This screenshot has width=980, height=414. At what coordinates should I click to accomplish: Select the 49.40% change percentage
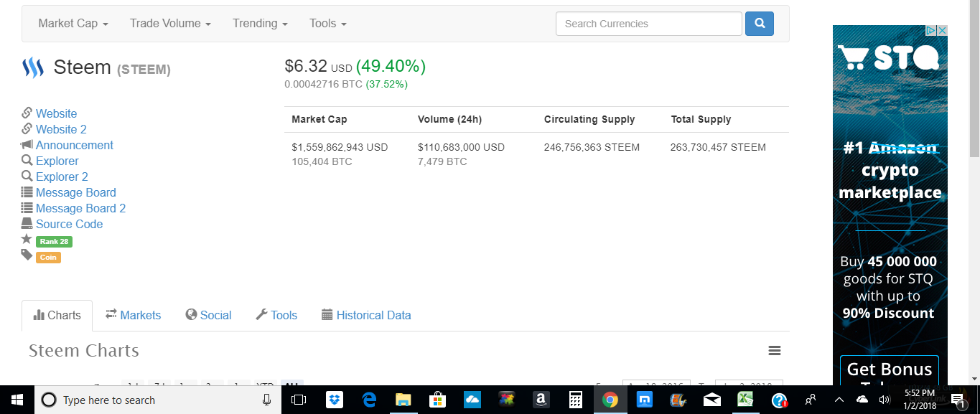click(x=391, y=66)
